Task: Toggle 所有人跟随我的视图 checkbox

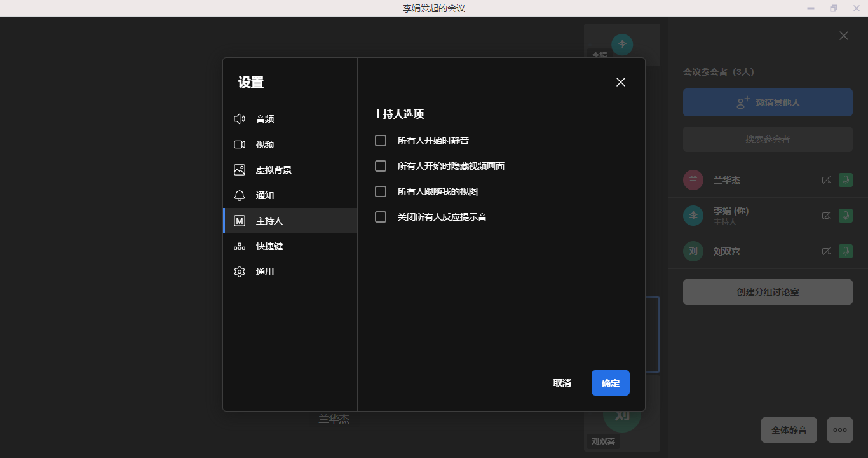Action: coord(381,191)
